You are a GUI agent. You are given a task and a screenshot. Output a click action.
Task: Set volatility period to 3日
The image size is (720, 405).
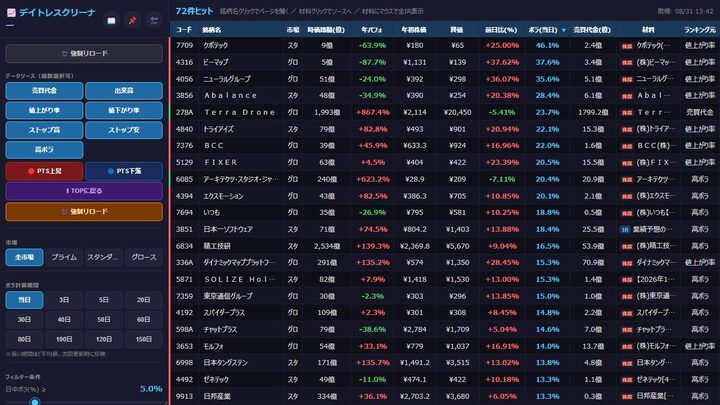click(x=64, y=300)
